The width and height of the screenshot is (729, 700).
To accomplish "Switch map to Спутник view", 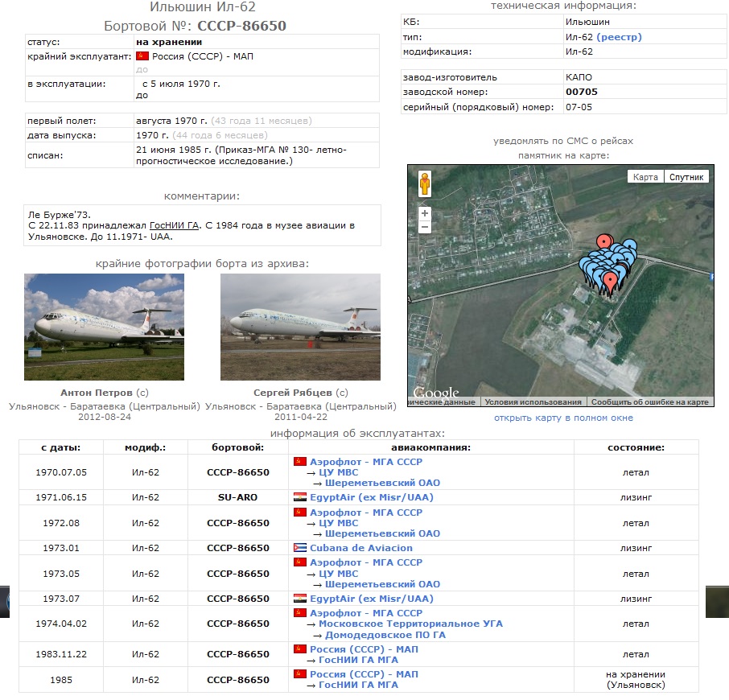I will coord(686,177).
